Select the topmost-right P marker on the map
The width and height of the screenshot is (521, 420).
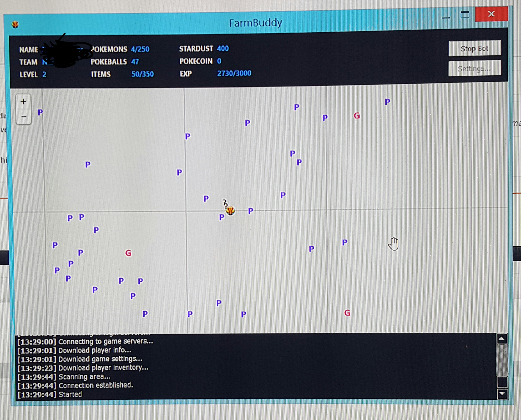click(387, 102)
